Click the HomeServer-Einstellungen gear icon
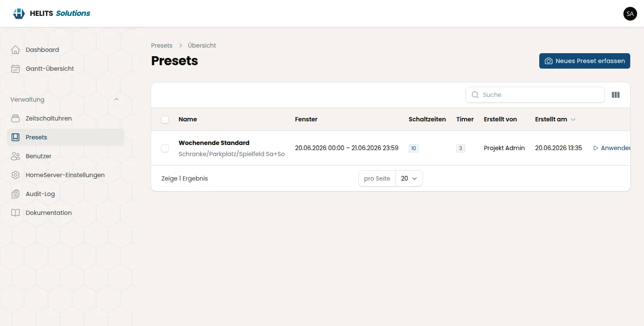 click(15, 175)
